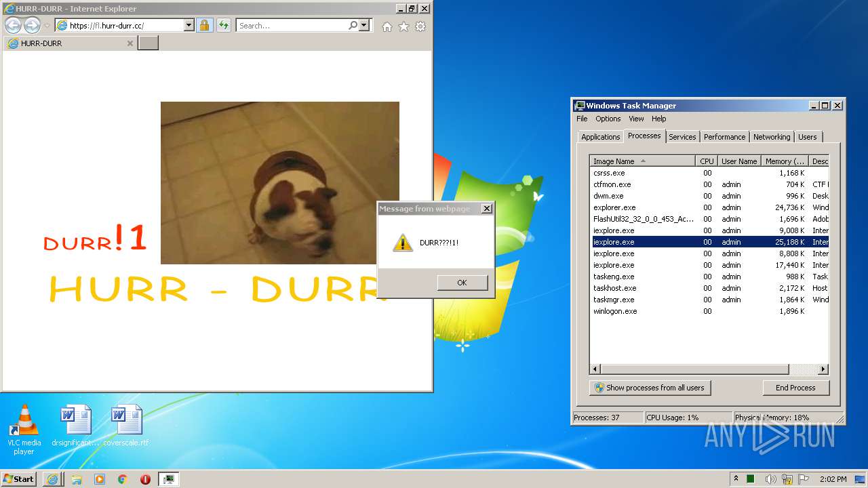Click Show processes from all users button
This screenshot has height=488, width=868.
click(650, 388)
